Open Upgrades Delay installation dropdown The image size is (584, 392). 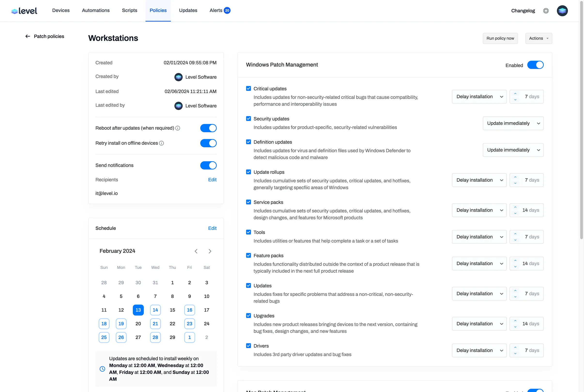click(x=479, y=324)
